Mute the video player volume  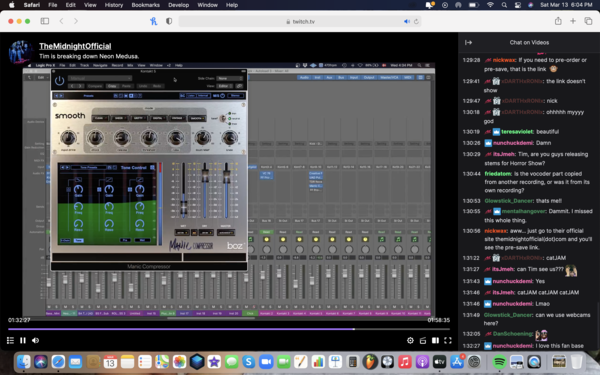pyautogui.click(x=36, y=340)
